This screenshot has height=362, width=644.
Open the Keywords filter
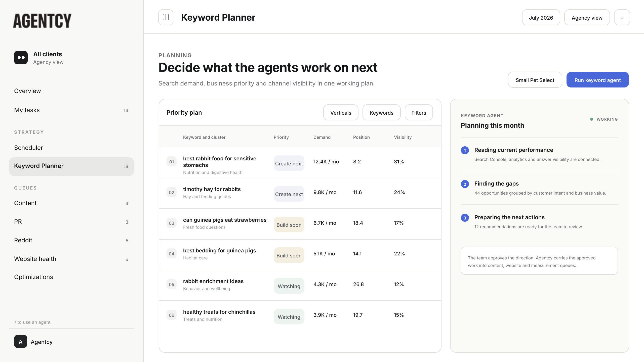[x=381, y=113]
